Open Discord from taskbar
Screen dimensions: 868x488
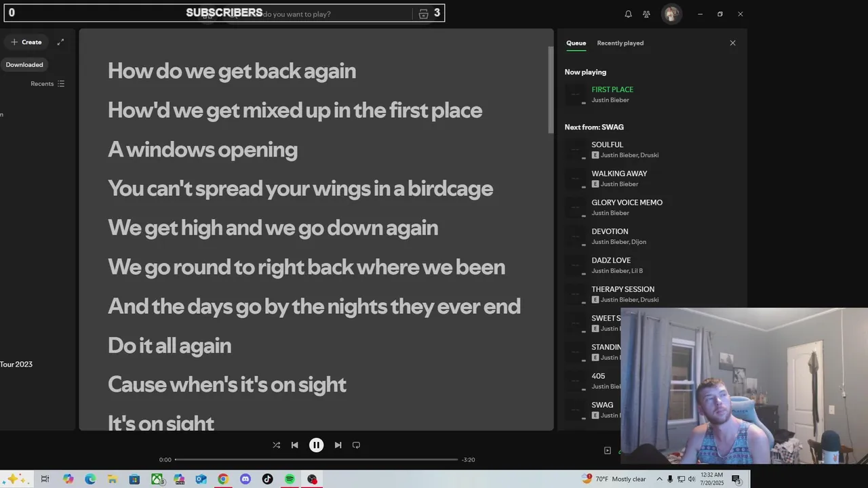click(245, 479)
